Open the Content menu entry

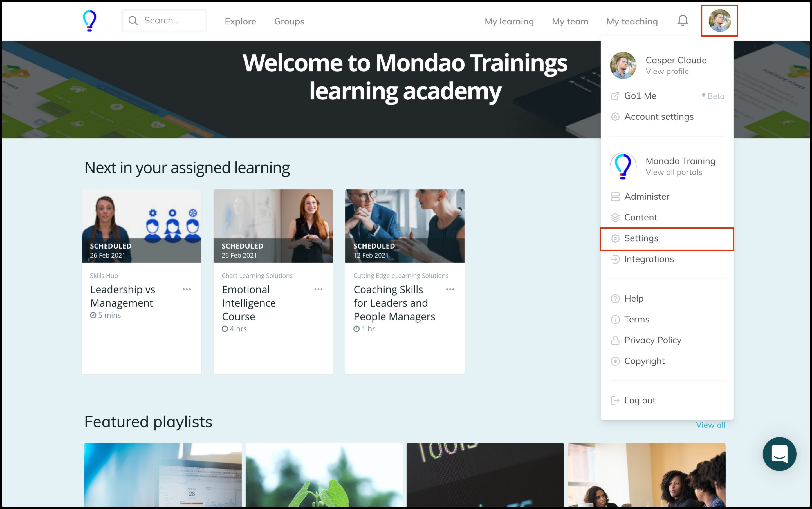640,217
